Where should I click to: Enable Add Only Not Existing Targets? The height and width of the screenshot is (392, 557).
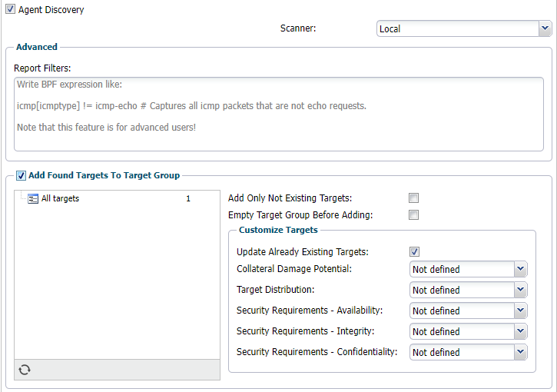(414, 198)
